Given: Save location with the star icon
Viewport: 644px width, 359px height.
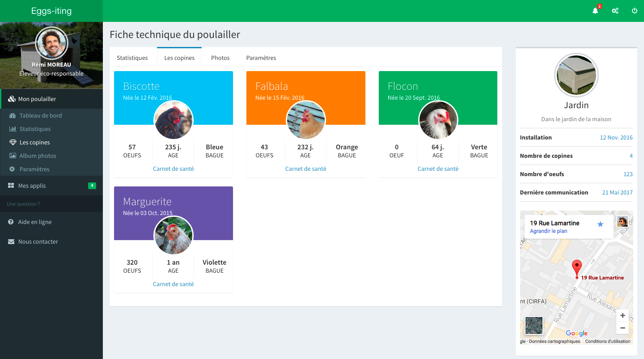Looking at the screenshot, I should (x=600, y=224).
